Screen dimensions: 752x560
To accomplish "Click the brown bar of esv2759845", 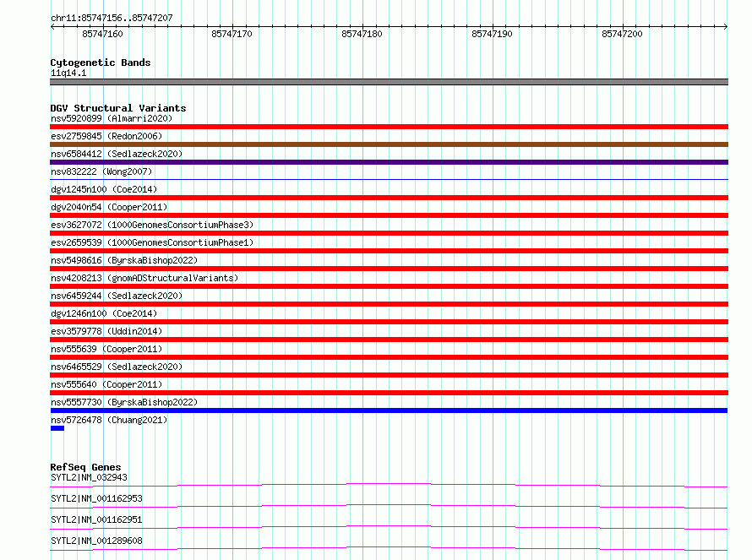I will 389,144.
